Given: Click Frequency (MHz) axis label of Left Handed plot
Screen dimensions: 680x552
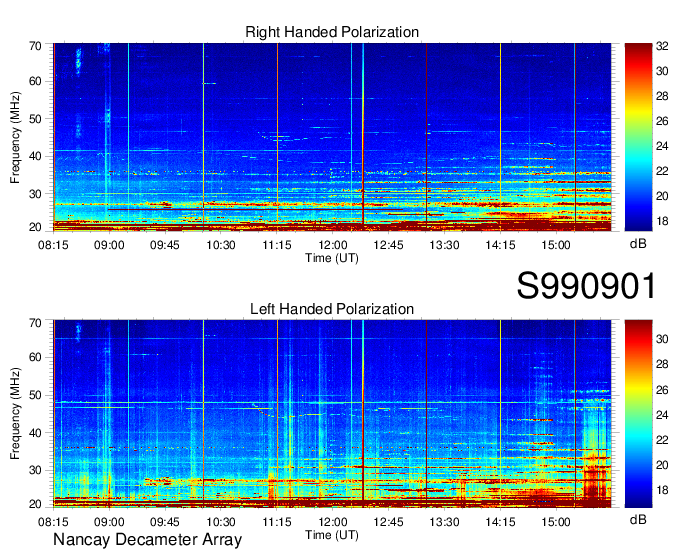Looking at the screenshot, I should [x=15, y=414].
